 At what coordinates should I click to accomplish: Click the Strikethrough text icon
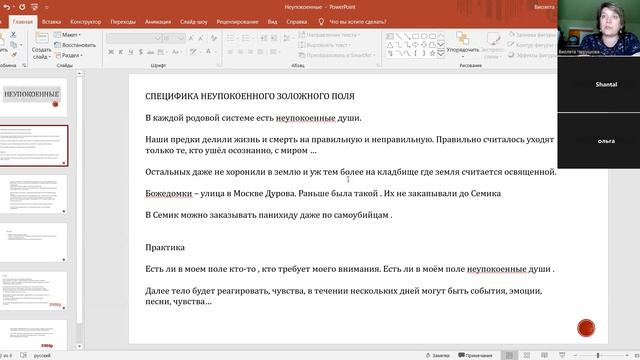point(151,52)
